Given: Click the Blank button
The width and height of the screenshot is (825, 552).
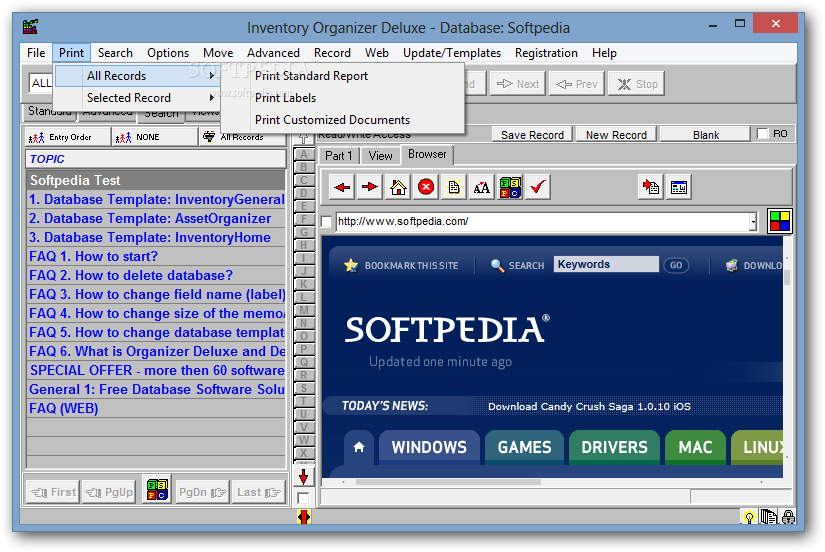Looking at the screenshot, I should click(x=706, y=135).
